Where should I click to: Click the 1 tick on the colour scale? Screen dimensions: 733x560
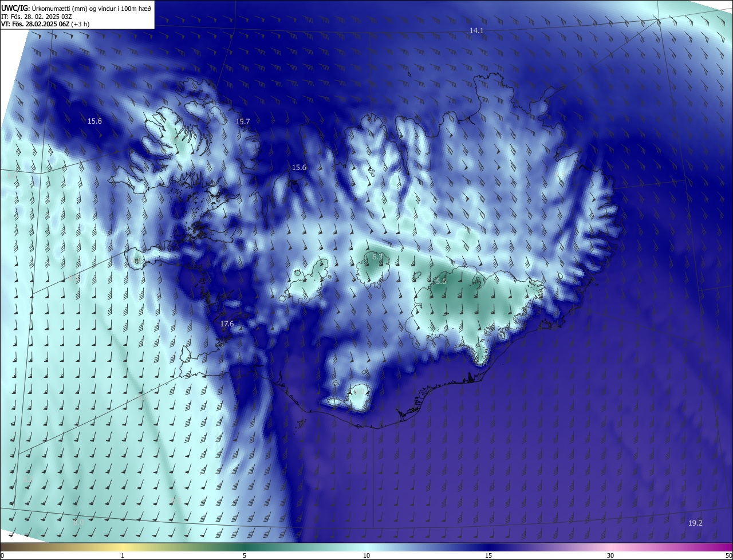123,555
